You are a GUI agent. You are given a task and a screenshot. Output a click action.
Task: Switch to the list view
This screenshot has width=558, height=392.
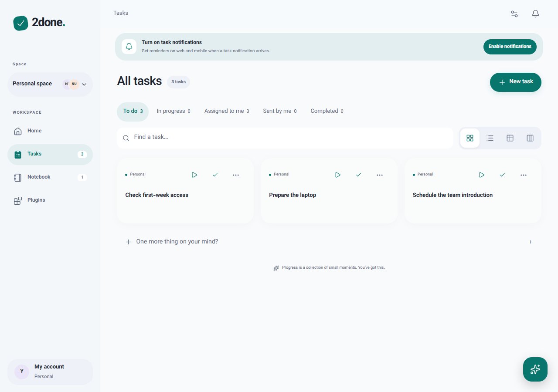(490, 138)
